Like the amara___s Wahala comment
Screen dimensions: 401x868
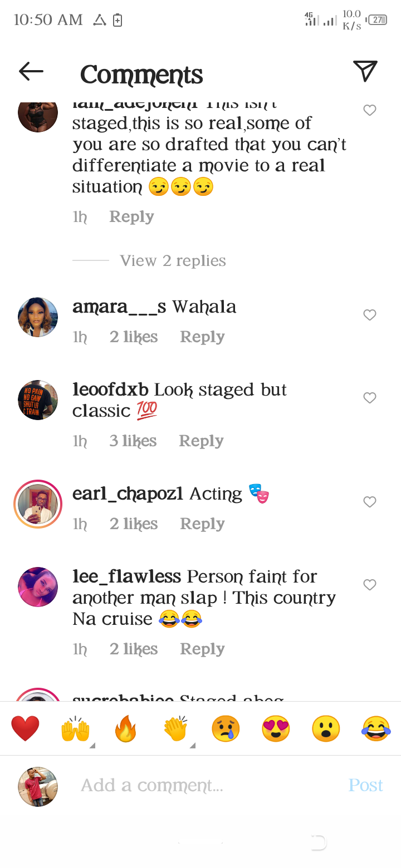[370, 315]
